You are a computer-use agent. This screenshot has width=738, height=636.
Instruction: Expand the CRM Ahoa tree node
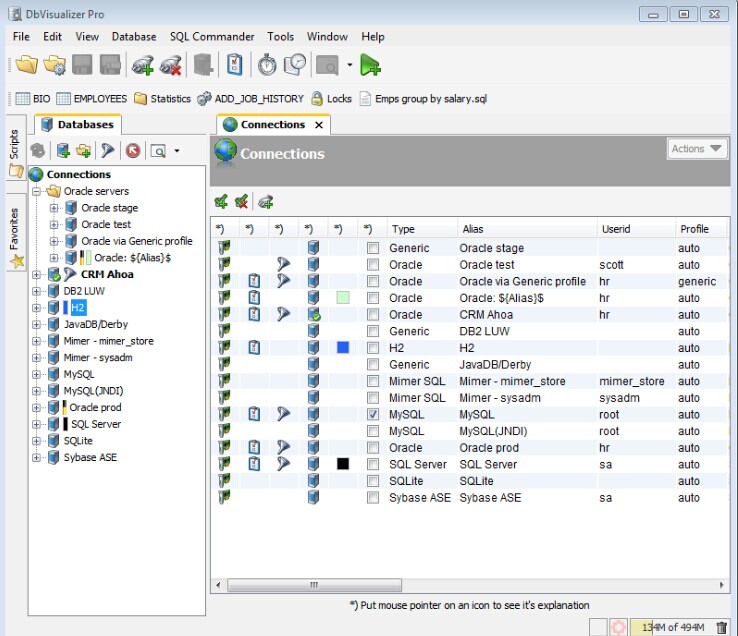[x=37, y=274]
